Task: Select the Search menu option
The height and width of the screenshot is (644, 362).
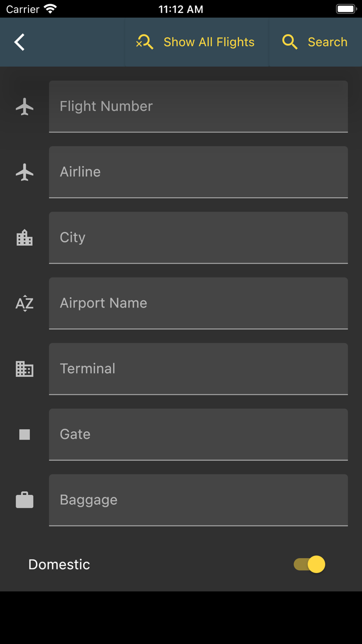Action: tap(328, 41)
